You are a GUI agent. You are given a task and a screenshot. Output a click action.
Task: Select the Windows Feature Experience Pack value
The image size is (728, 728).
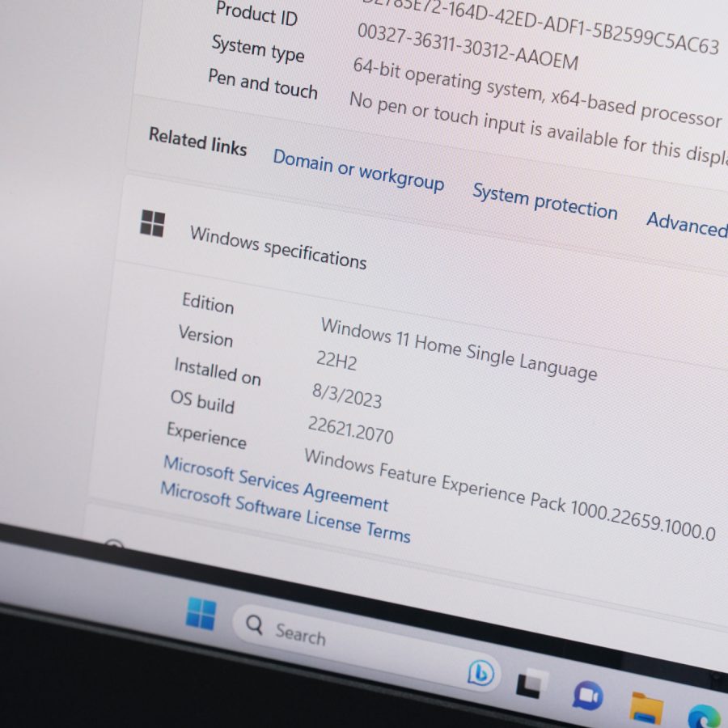pyautogui.click(x=510, y=495)
